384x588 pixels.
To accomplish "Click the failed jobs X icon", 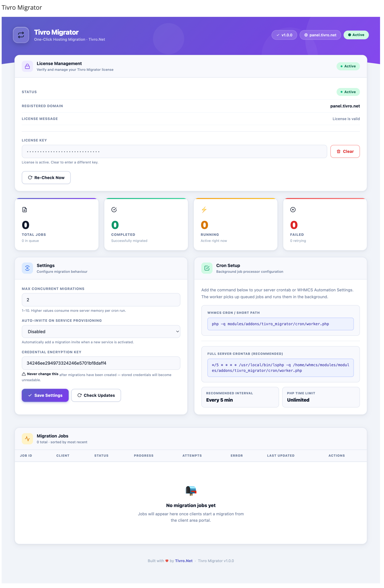I will (x=293, y=209).
